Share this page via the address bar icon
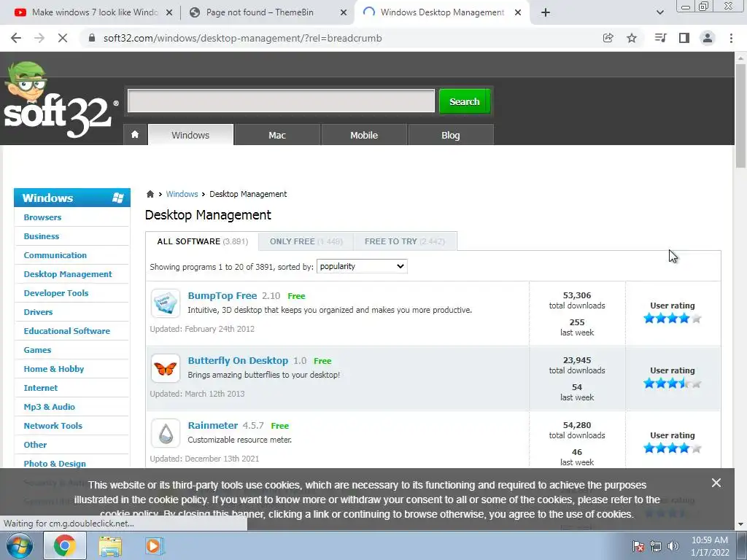The width and height of the screenshot is (747, 560). point(608,38)
